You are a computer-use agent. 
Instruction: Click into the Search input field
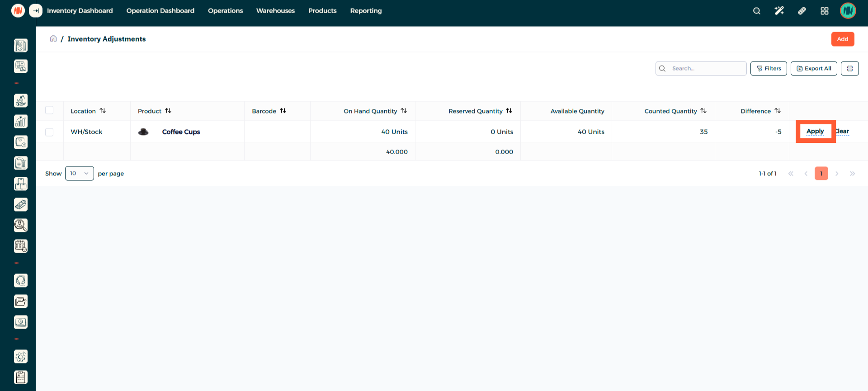[705, 69]
